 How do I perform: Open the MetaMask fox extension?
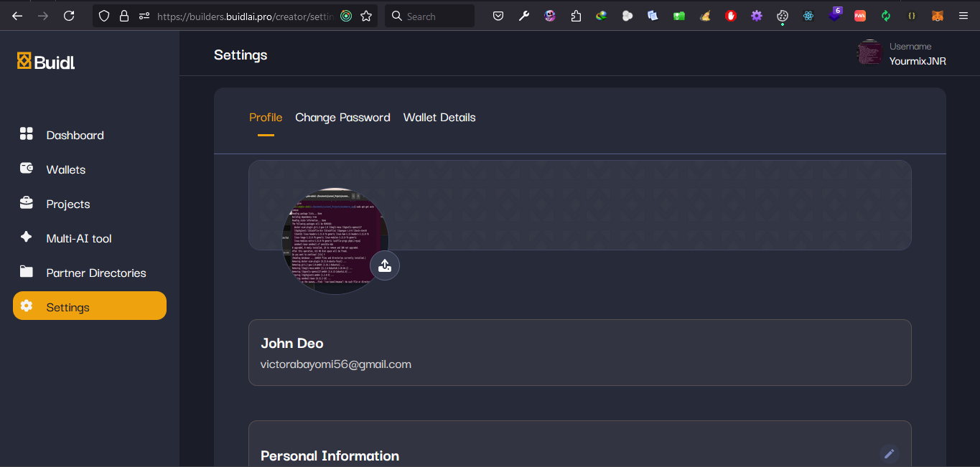(937, 16)
